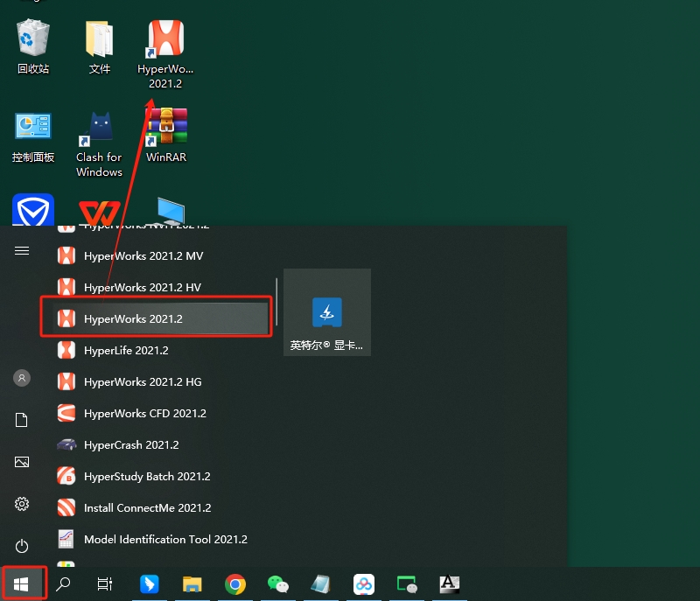
Task: Open the Recycle Bin desktop icon
Action: [33, 45]
